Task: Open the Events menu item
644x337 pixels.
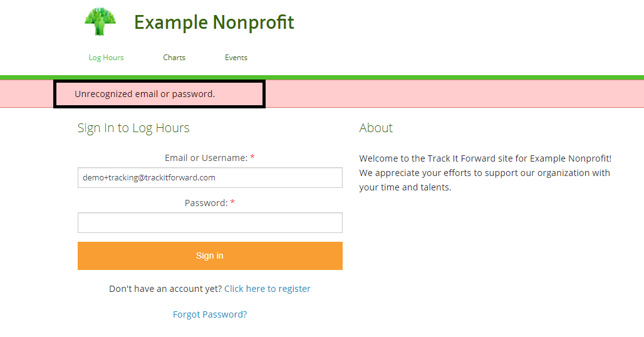Action: pyautogui.click(x=236, y=58)
